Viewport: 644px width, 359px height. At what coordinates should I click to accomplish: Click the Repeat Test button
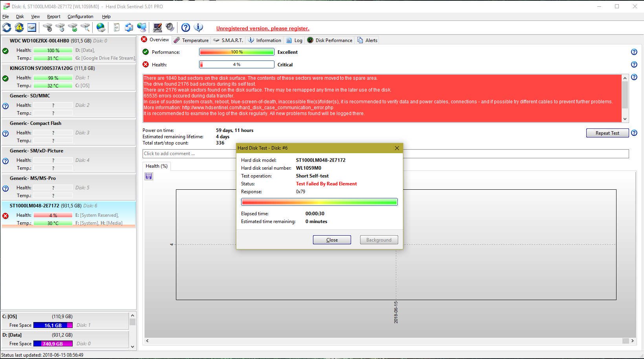(607, 133)
